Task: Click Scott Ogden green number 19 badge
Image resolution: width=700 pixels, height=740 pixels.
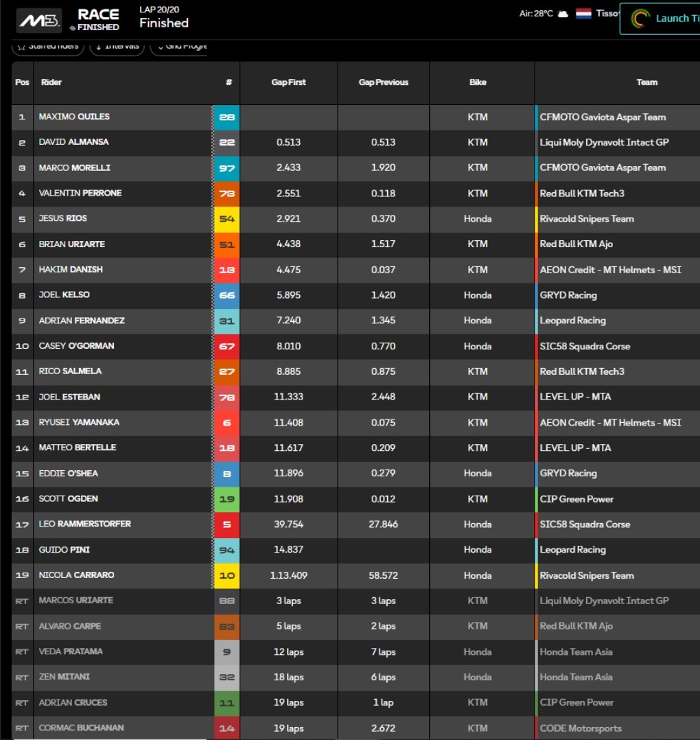Action: (227, 499)
